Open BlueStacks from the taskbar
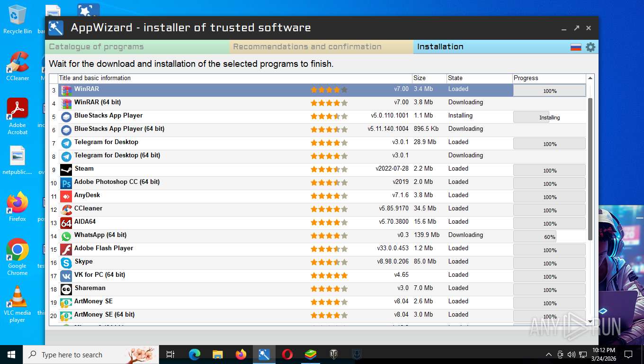Viewport: 644px width, 364px height. [310, 354]
